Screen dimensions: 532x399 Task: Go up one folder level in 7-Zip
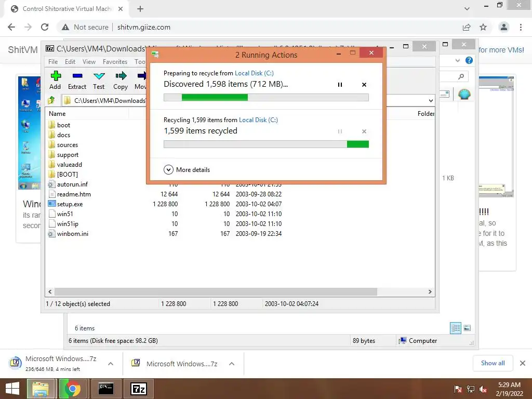(x=51, y=100)
